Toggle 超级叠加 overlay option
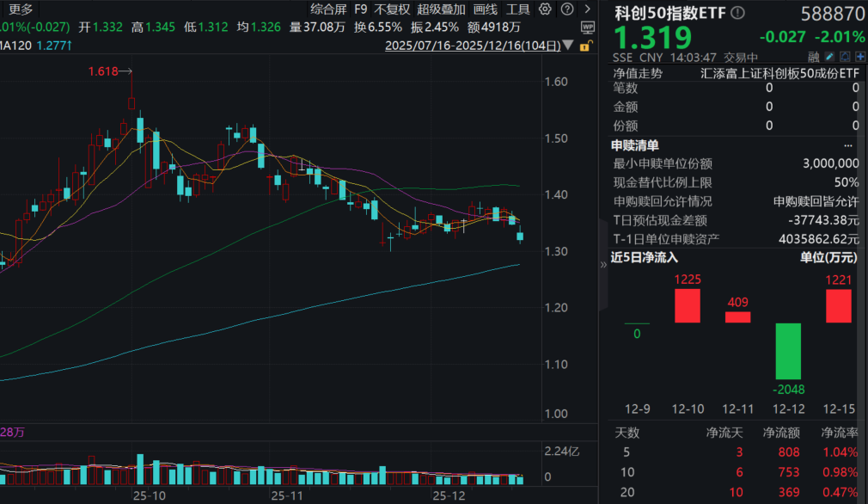The image size is (868, 504). coord(441,9)
